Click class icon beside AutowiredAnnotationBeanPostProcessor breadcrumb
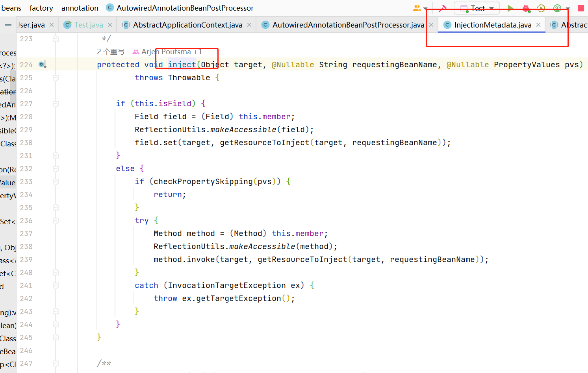The image size is (588, 373). pyautogui.click(x=110, y=8)
